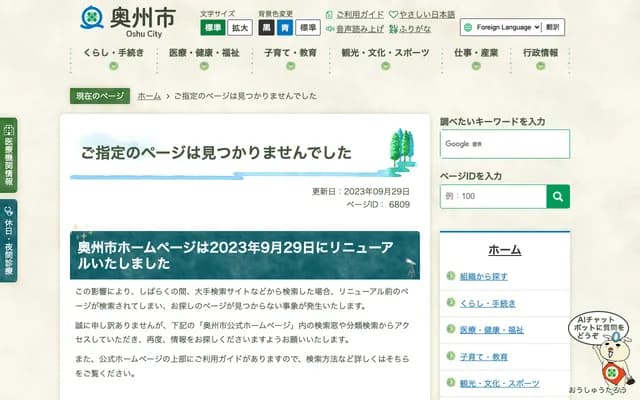Focus the Google keyword search field
This screenshot has width=640, height=400.
click(x=504, y=144)
